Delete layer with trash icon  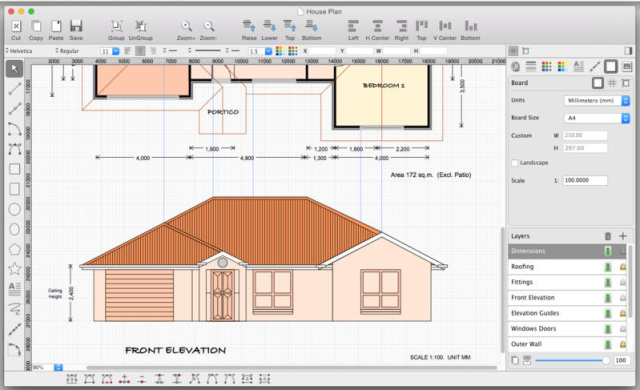pos(608,236)
